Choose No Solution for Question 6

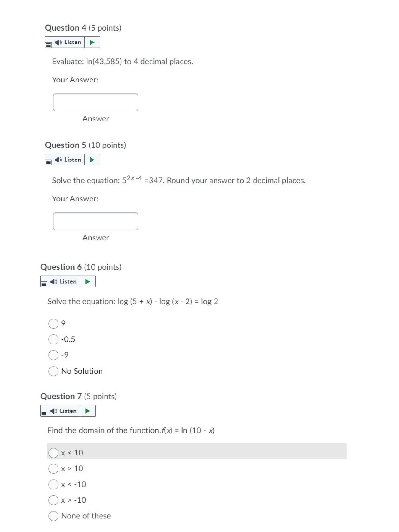point(53,371)
